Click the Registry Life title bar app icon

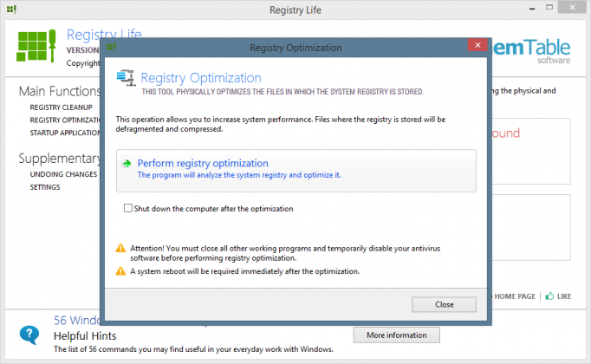pyautogui.click(x=11, y=9)
